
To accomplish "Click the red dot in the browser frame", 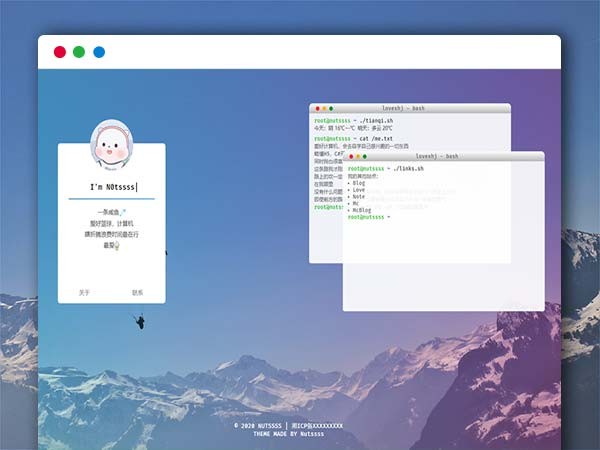I will (x=60, y=52).
